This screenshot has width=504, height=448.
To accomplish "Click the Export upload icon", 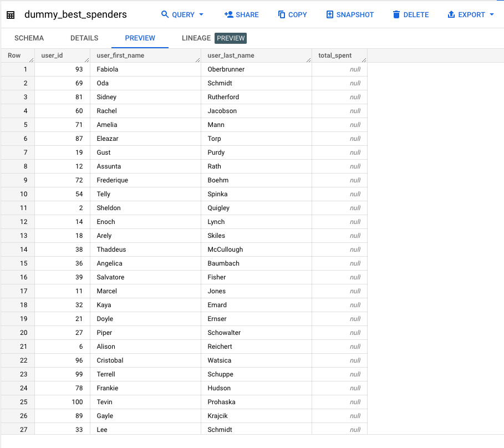I will (451, 14).
